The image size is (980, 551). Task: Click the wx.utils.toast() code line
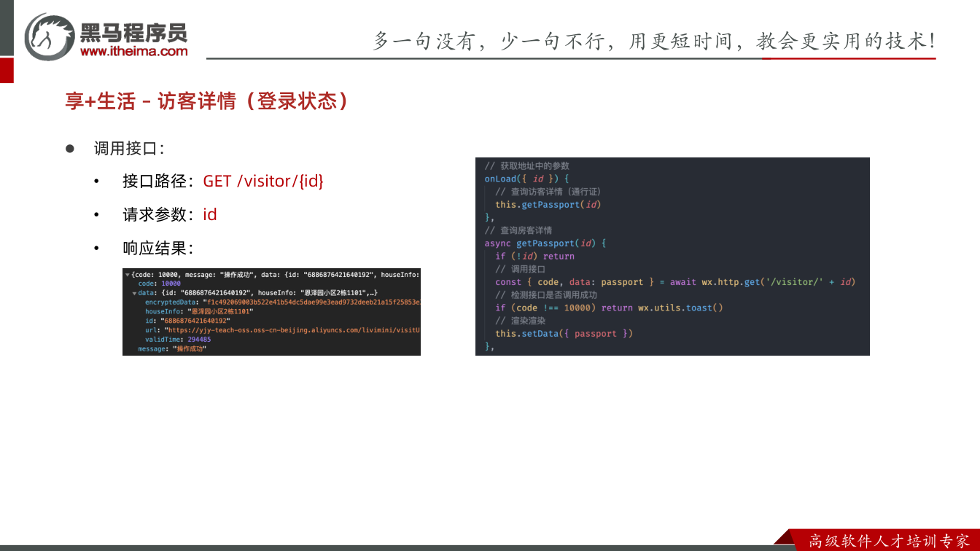609,308
